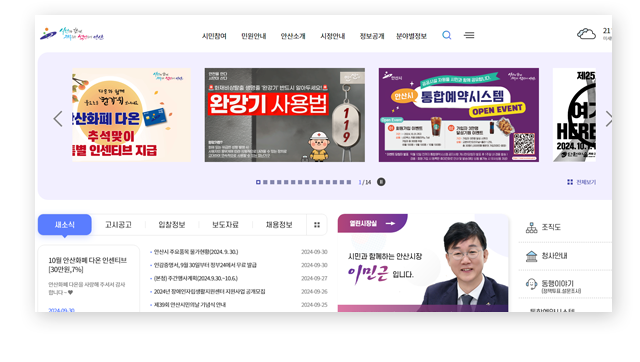This screenshot has height=362, width=640.
Task: Click the 청사안내 building icon
Action: coord(531,256)
